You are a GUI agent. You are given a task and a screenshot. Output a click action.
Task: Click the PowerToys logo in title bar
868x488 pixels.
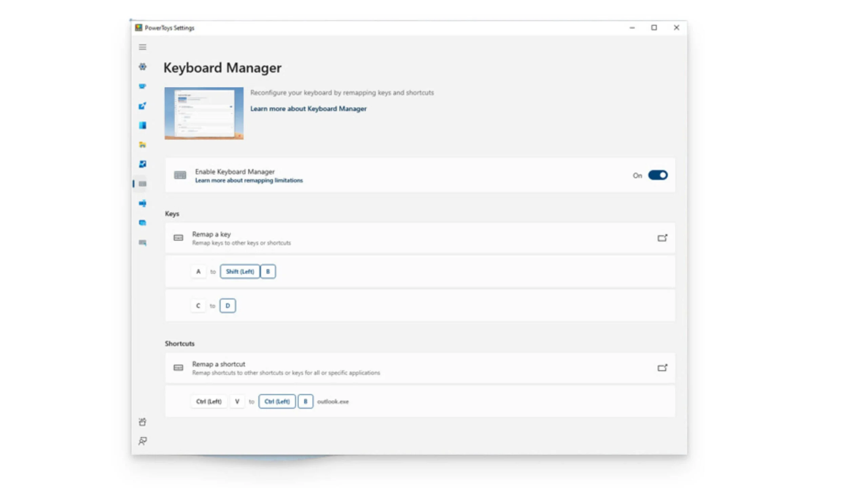pos(139,28)
